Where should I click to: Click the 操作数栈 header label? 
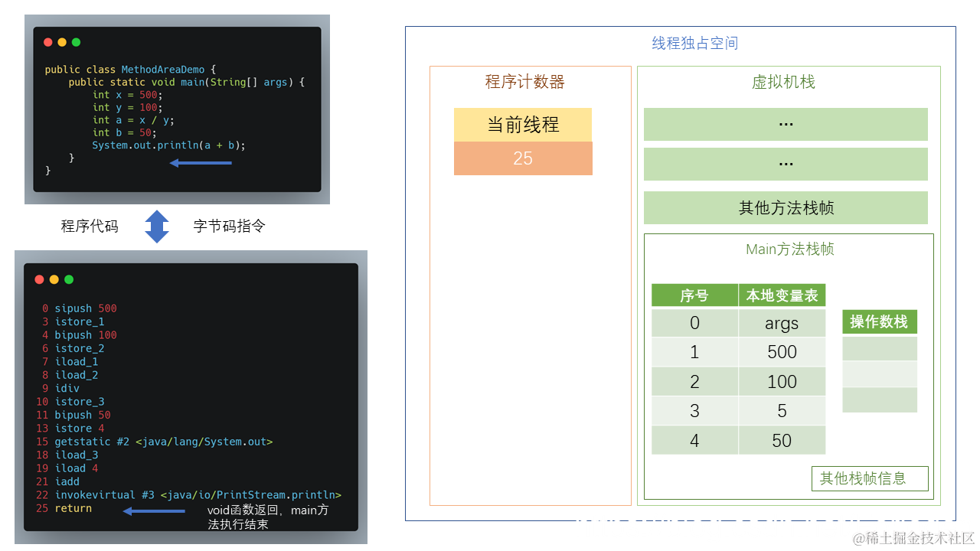pos(879,321)
